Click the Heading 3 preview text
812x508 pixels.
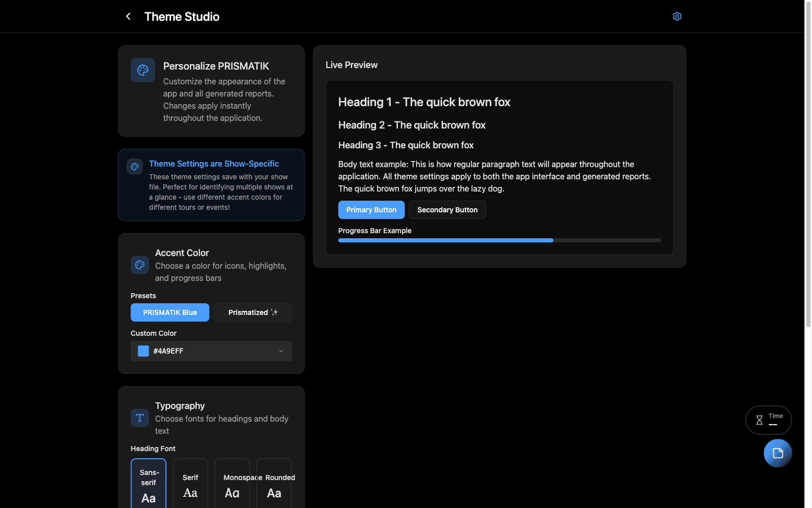(x=406, y=145)
